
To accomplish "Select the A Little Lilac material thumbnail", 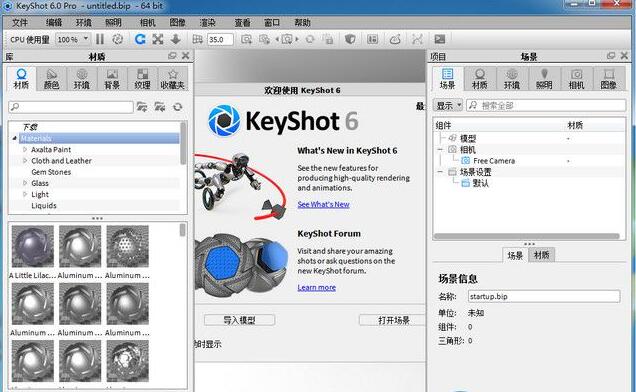I will click(32, 246).
